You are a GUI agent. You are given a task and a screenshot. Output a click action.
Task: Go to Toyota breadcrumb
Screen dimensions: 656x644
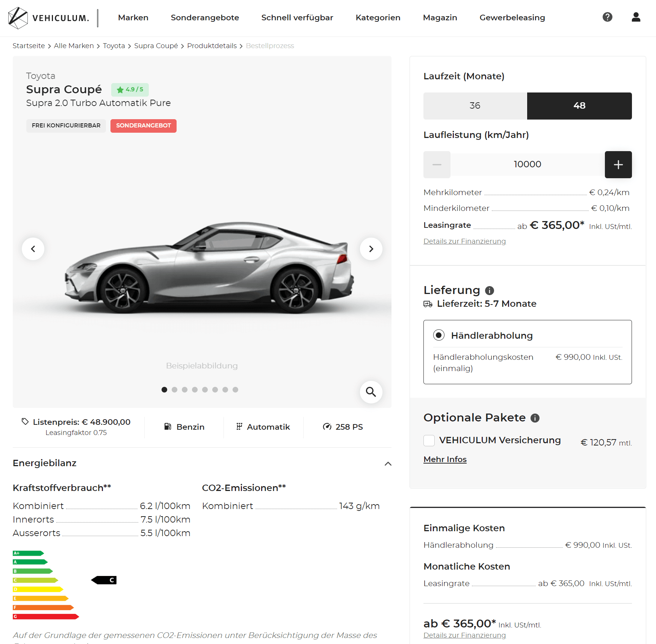coord(114,46)
